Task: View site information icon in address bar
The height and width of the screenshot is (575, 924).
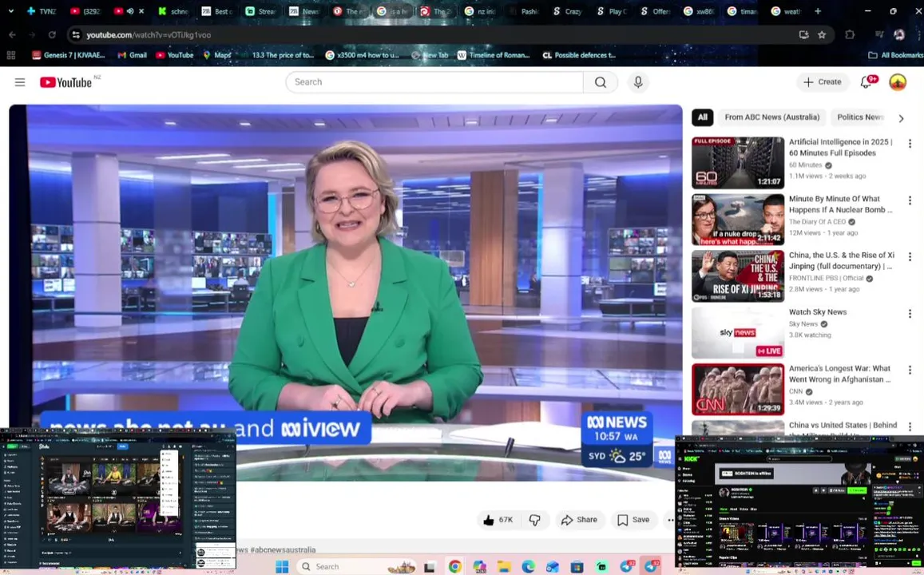Action: (76, 35)
